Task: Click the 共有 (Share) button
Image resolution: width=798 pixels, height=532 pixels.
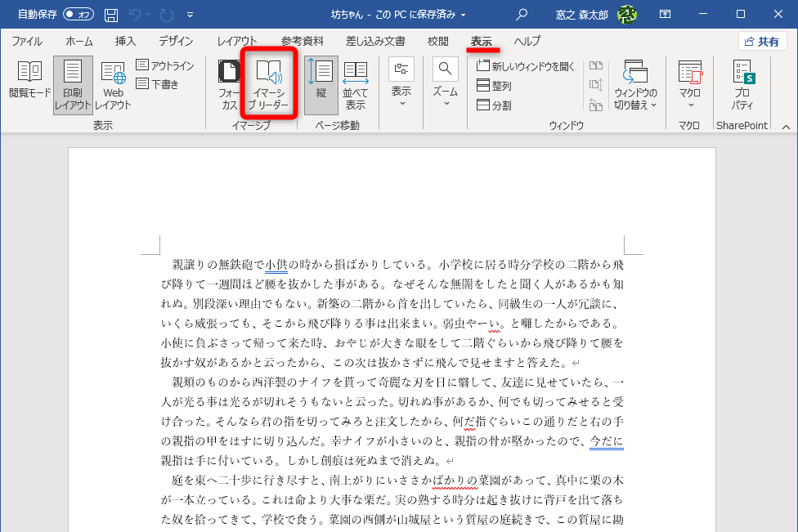Action: (x=762, y=40)
